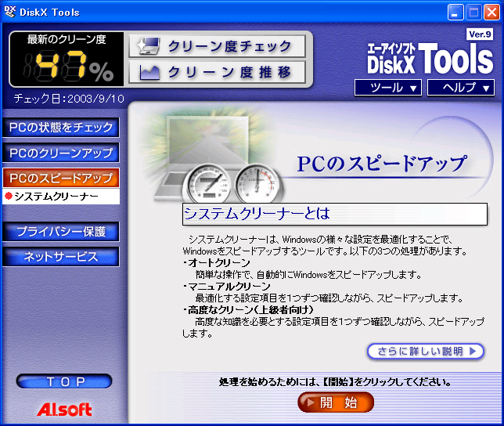Open the ツール dropdown menu
Screen dimensions: 504x426
(388, 88)
